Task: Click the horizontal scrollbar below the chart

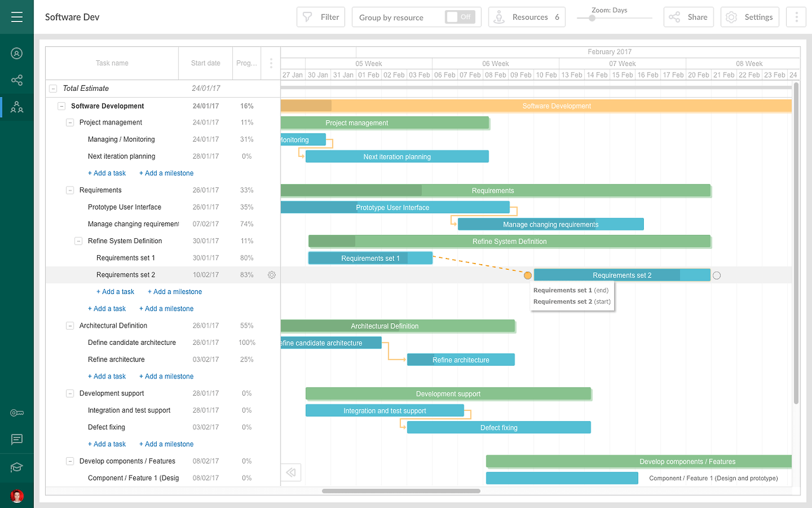Action: click(x=401, y=491)
